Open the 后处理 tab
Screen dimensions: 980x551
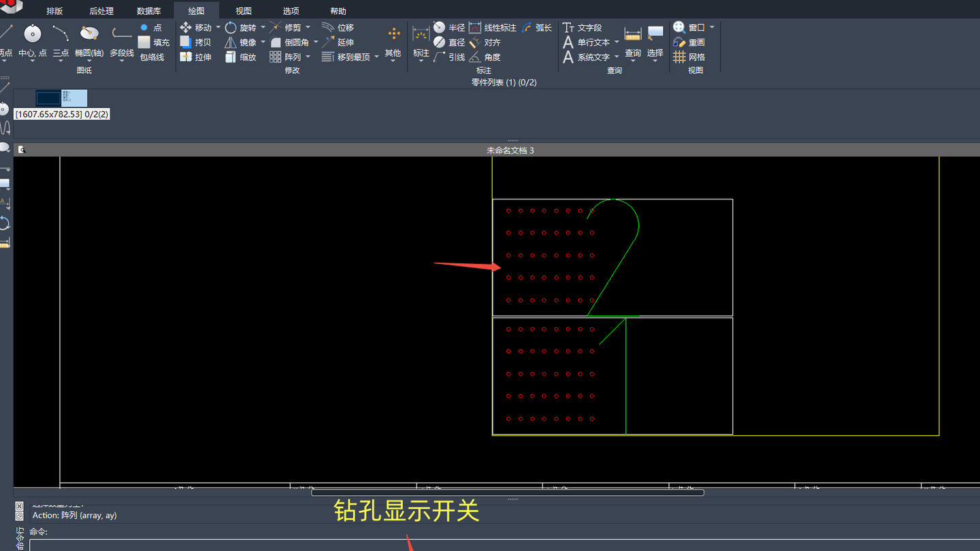point(101,11)
